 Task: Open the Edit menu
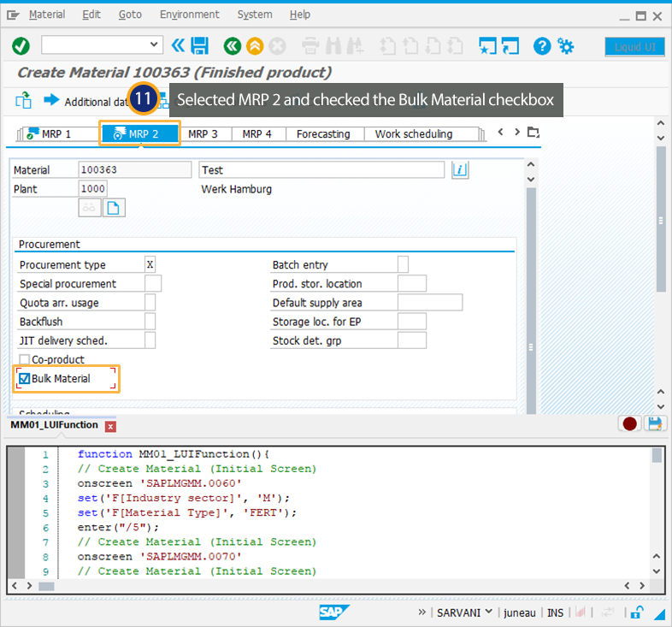(x=91, y=15)
